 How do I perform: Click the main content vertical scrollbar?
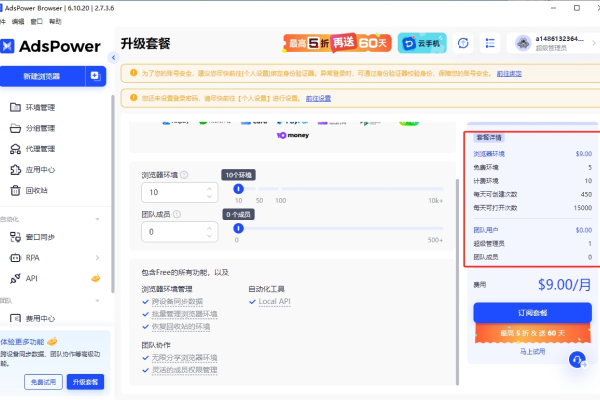457,282
